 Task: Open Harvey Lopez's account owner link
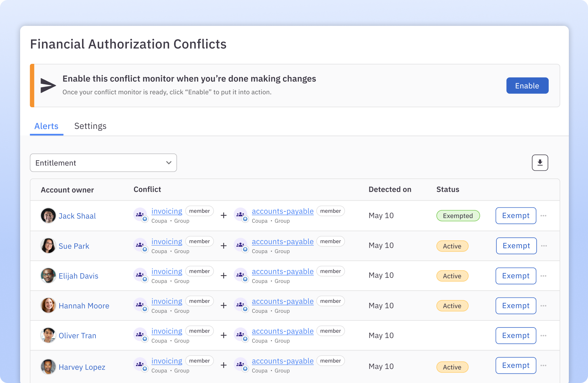[82, 367]
